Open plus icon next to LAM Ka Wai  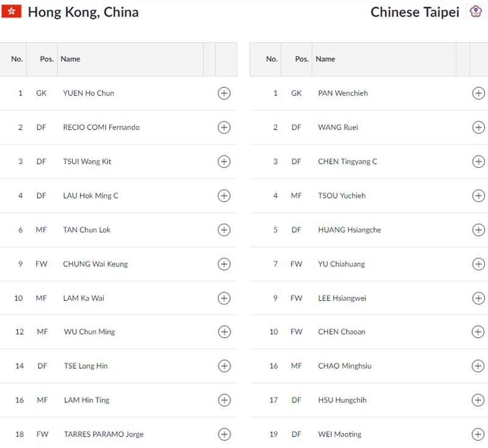coord(224,298)
